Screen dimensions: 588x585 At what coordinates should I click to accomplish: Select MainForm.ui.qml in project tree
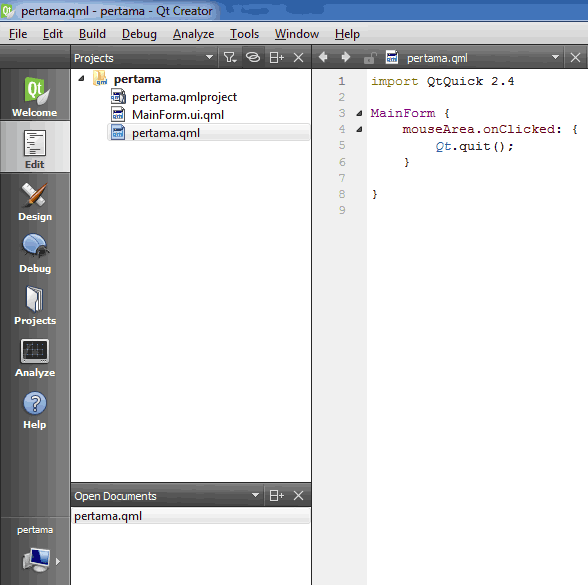coord(178,115)
